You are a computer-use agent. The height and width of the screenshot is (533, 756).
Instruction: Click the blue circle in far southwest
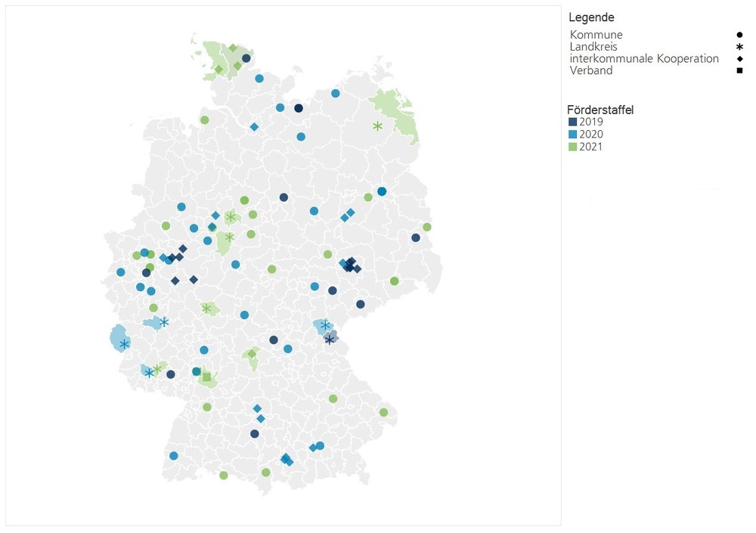pyautogui.click(x=174, y=456)
